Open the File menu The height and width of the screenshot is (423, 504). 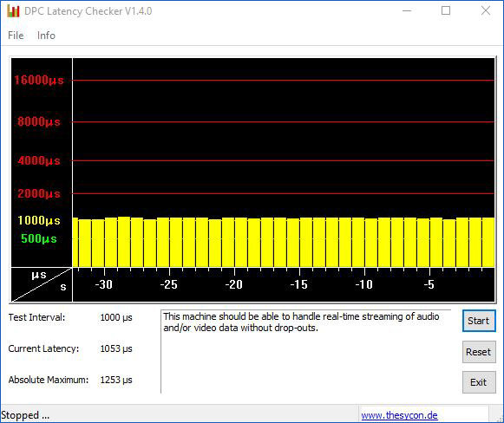tap(16, 36)
